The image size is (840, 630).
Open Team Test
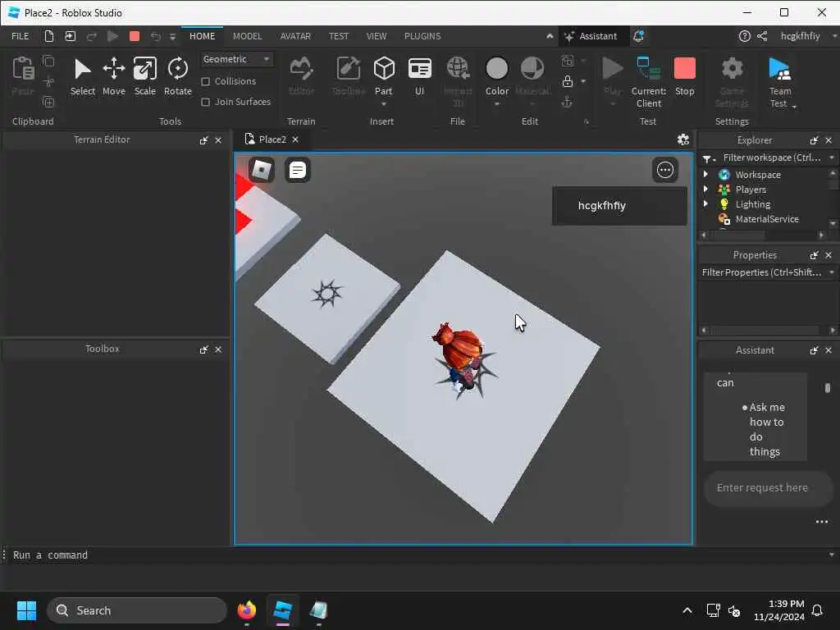[780, 81]
